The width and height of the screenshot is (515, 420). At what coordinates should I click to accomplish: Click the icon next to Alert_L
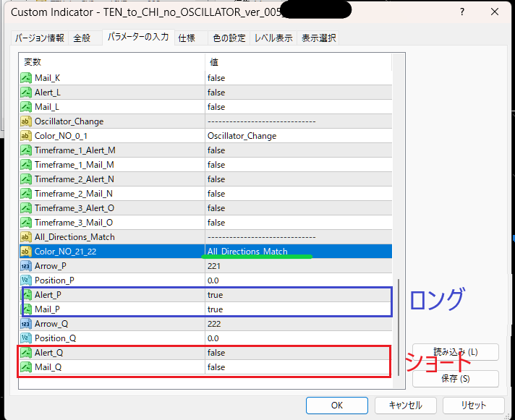coord(26,93)
